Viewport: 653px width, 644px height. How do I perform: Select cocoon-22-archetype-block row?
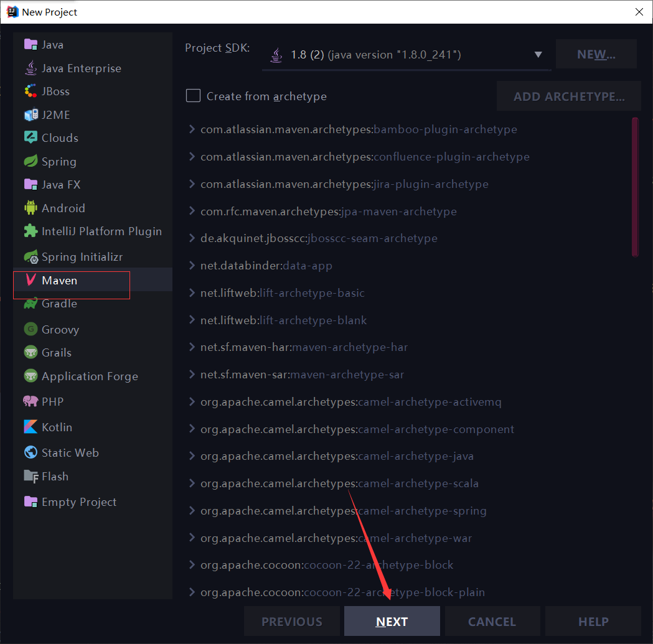[407, 565]
